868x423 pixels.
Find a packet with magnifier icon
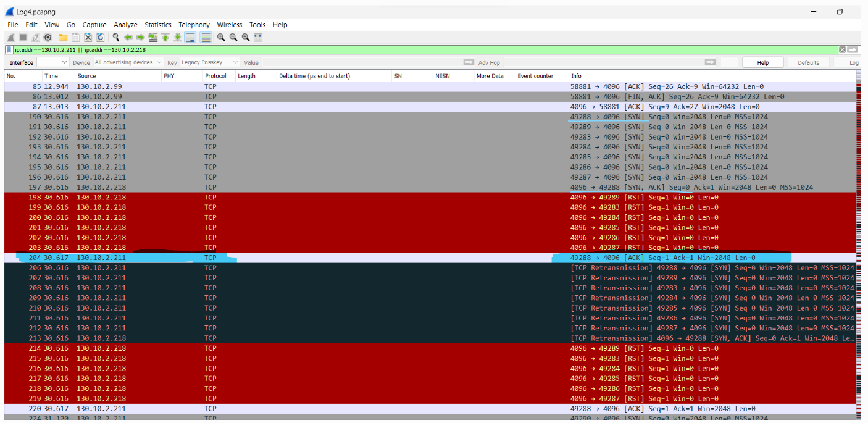115,37
